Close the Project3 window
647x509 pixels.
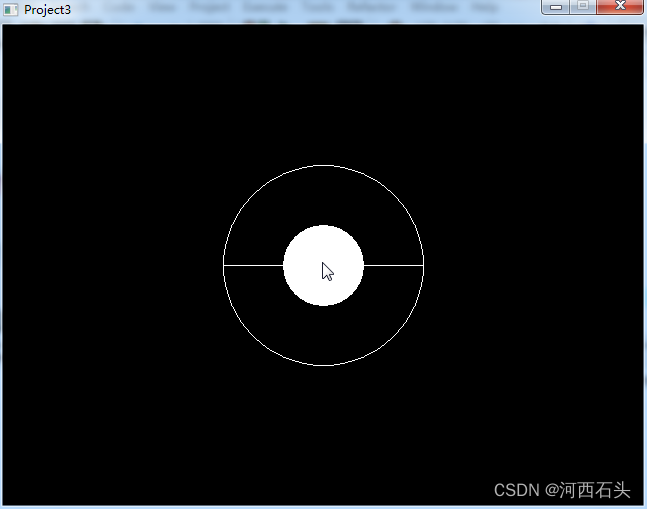tap(620, 6)
